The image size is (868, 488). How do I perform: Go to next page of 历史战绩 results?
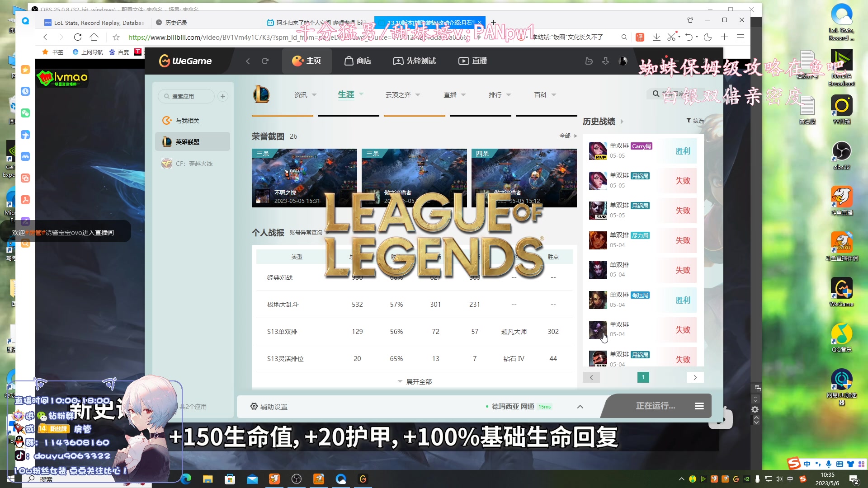[695, 377]
